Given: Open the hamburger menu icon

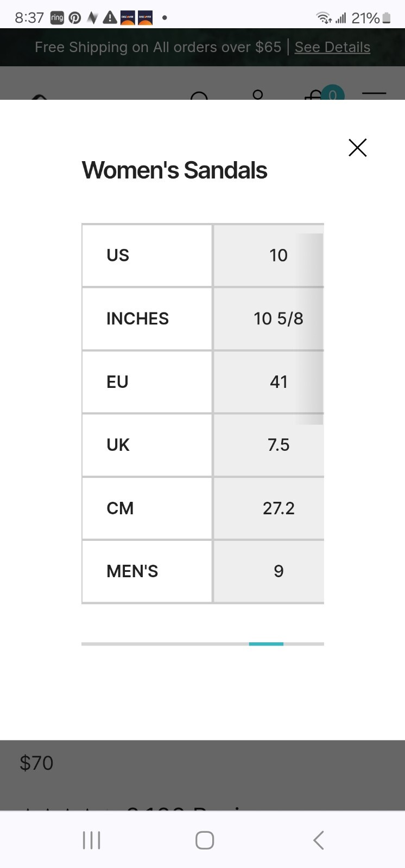Looking at the screenshot, I should click(x=374, y=94).
